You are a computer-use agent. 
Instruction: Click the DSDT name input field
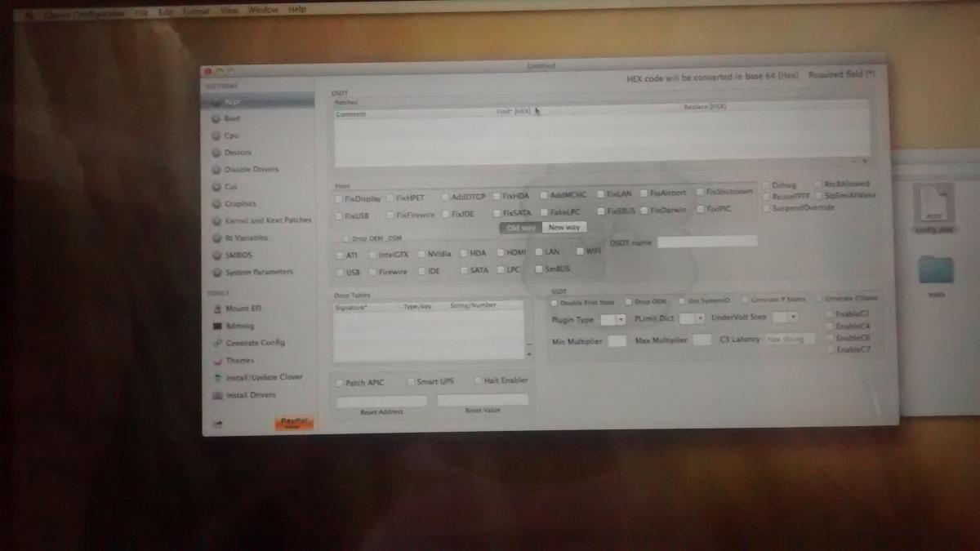pos(707,242)
